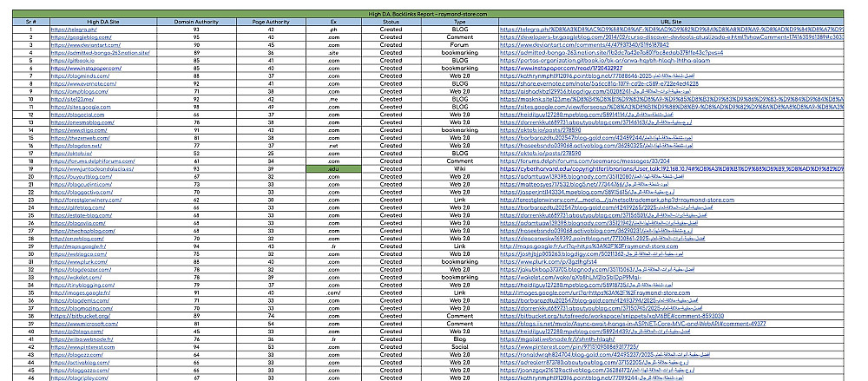The height and width of the screenshot is (381, 868).
Task: Open the admitted-bongo-263.notion.site High DA link
Action: pos(100,53)
